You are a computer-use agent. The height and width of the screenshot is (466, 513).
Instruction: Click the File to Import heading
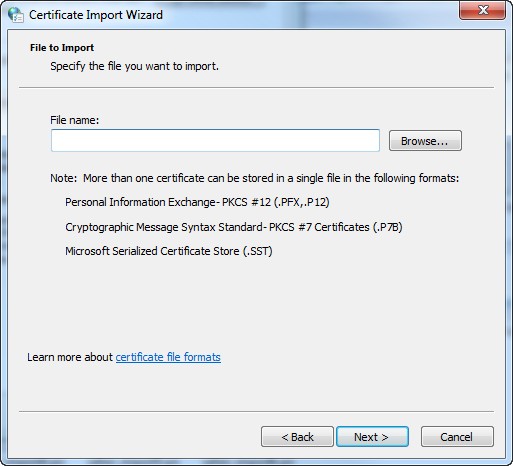[x=62, y=48]
